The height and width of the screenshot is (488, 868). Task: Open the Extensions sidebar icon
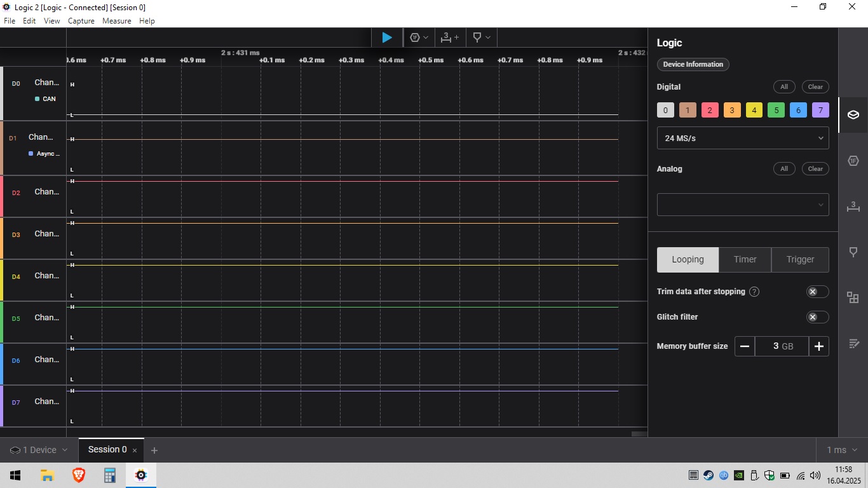(853, 297)
